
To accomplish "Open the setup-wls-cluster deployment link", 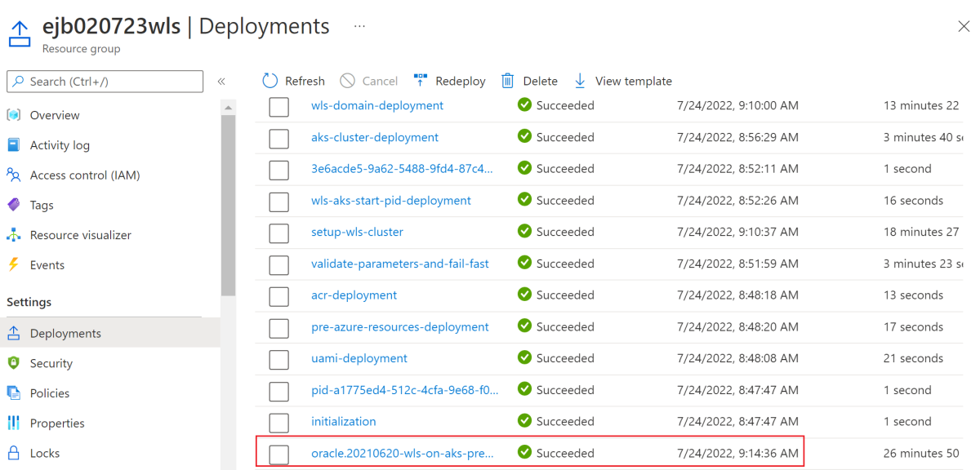I will click(x=357, y=232).
